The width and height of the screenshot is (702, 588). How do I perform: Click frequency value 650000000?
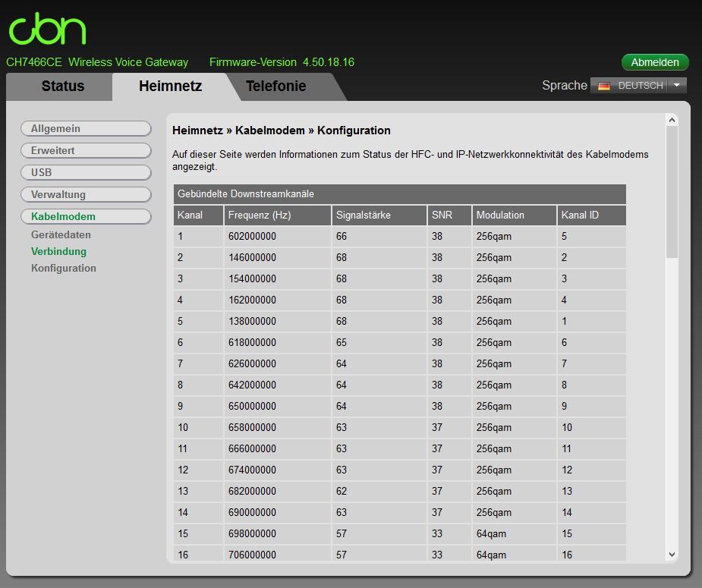point(252,407)
